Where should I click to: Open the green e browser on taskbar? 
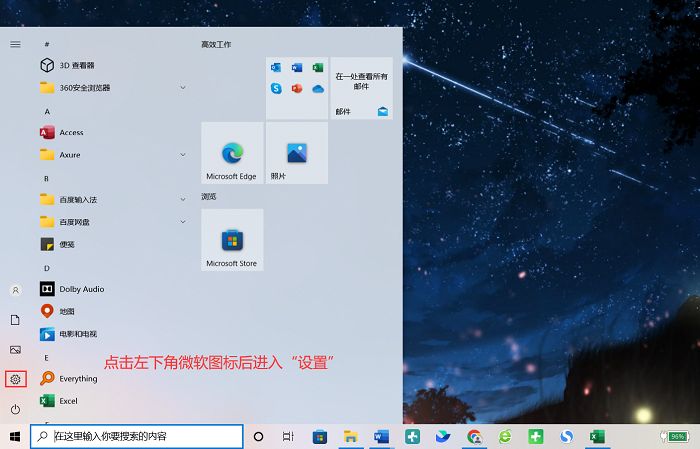click(x=505, y=437)
